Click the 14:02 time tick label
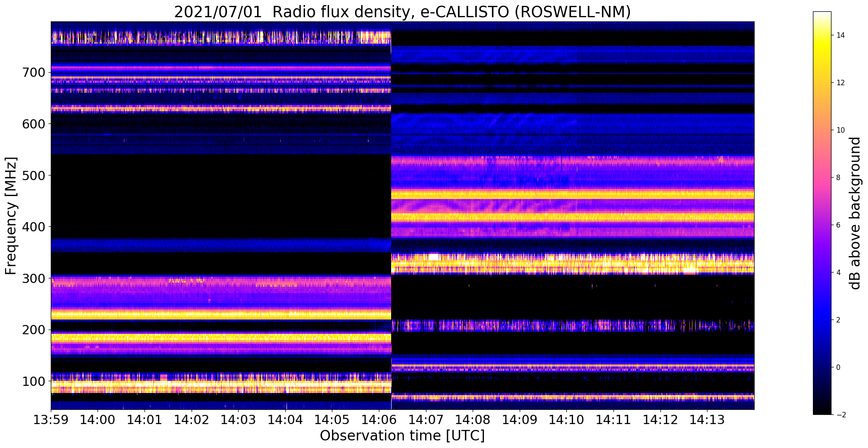The image size is (868, 448). click(x=192, y=419)
